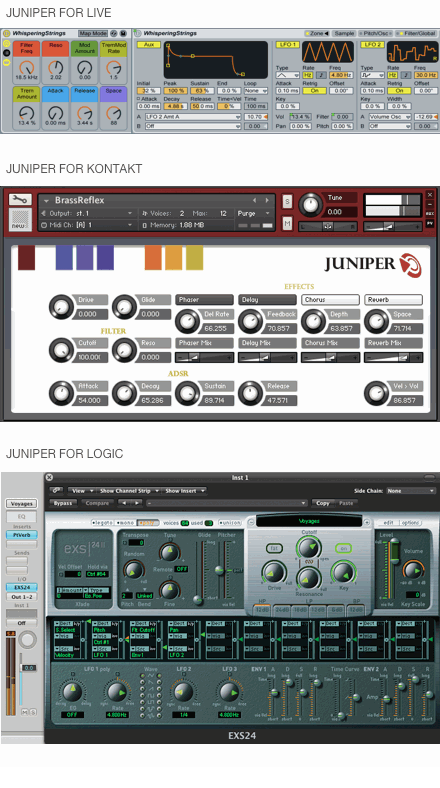Adjust the Chorus Depth knob

coord(313,321)
